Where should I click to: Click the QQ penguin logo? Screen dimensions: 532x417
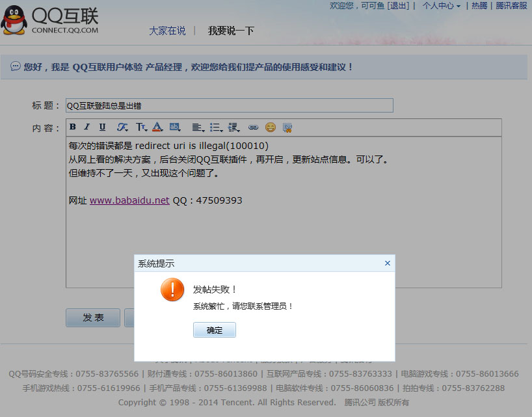pos(14,20)
